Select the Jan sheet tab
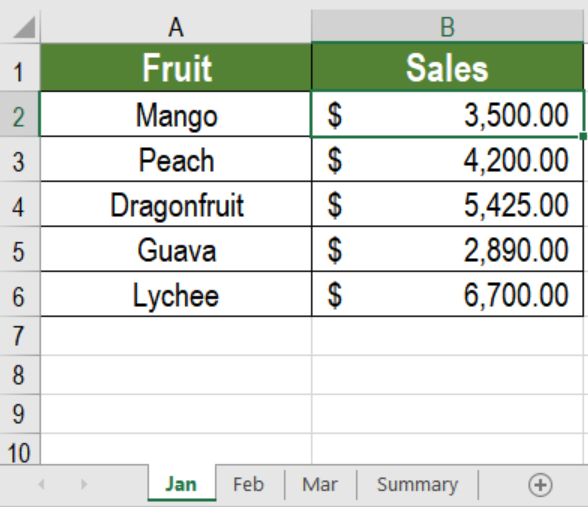Viewport: 588px width, 507px height. [x=182, y=484]
